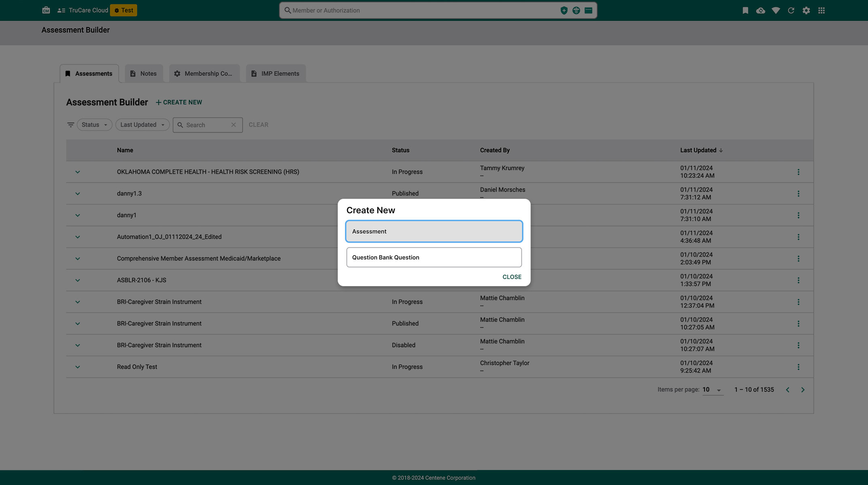Open the Items per page dropdown
Image resolution: width=868 pixels, height=485 pixels.
coord(713,390)
